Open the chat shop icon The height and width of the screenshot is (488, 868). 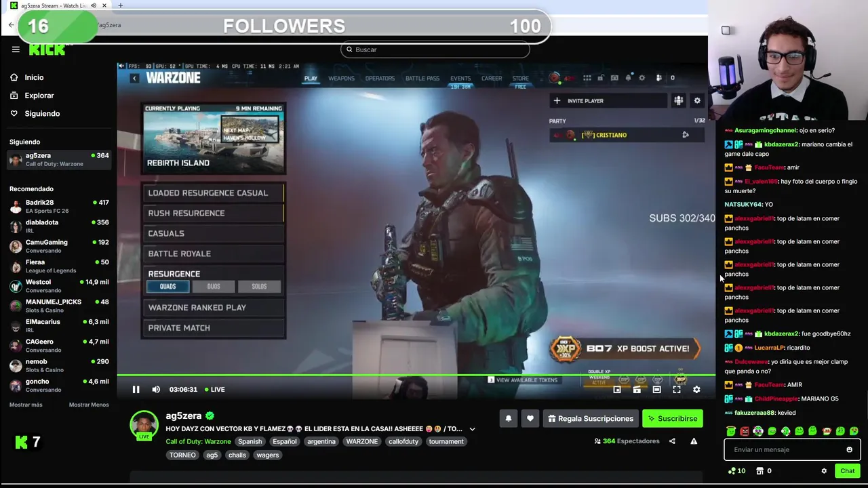(x=760, y=471)
